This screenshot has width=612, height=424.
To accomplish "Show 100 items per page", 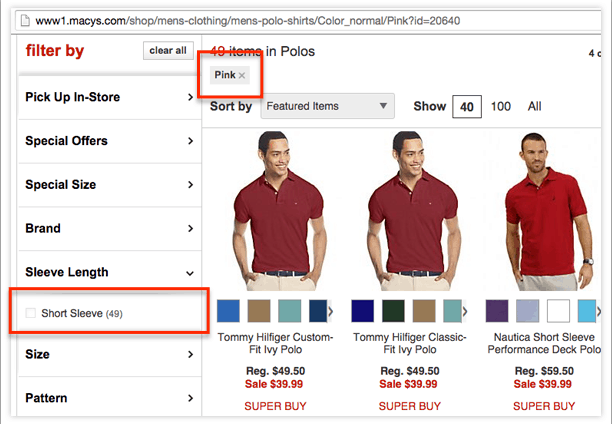I will pos(501,106).
